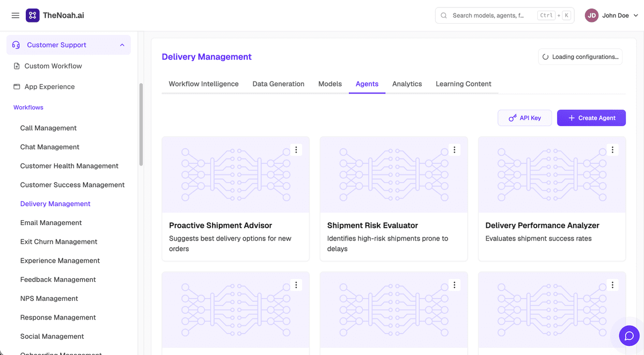Click the search models and agents field
Image resolution: width=644 pixels, height=355 pixels.
tap(504, 16)
